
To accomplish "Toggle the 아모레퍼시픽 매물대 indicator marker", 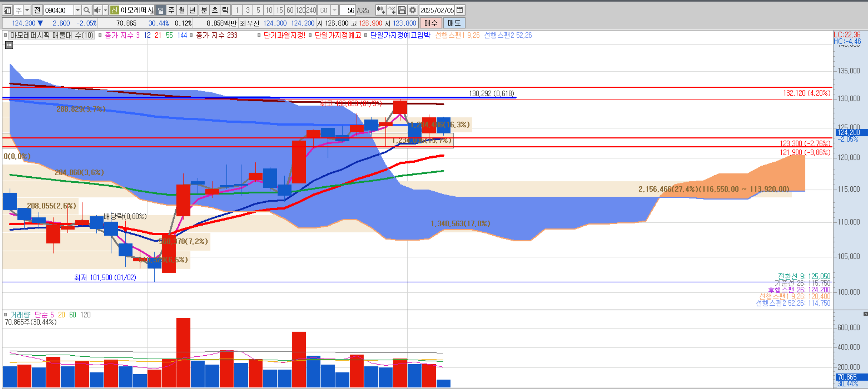I will pyautogui.click(x=6, y=36).
